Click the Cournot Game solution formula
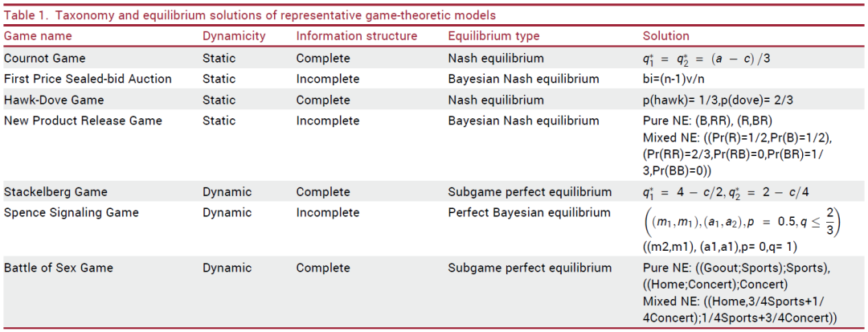Image resolution: width=868 pixels, height=332 pixels. pyautogui.click(x=702, y=59)
